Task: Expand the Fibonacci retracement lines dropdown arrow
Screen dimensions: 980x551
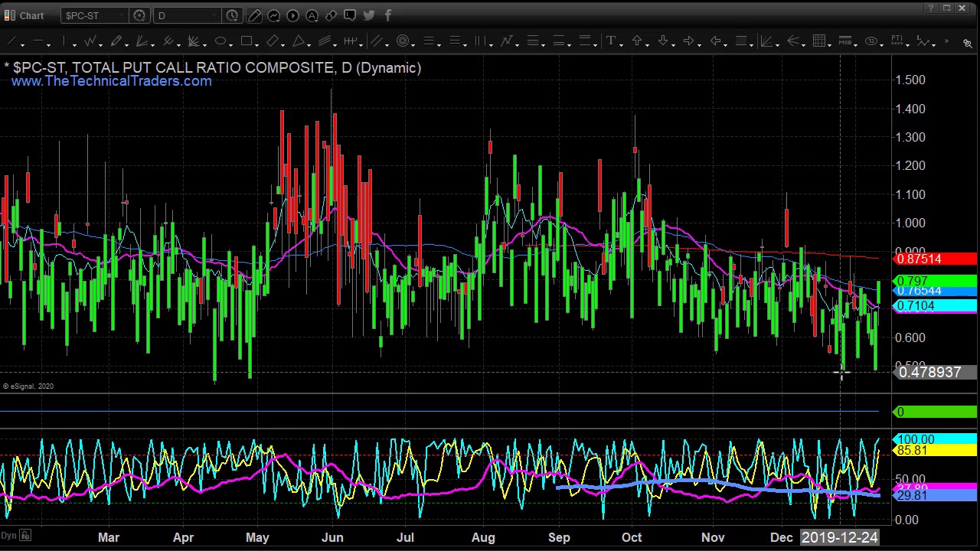Action: [439, 45]
